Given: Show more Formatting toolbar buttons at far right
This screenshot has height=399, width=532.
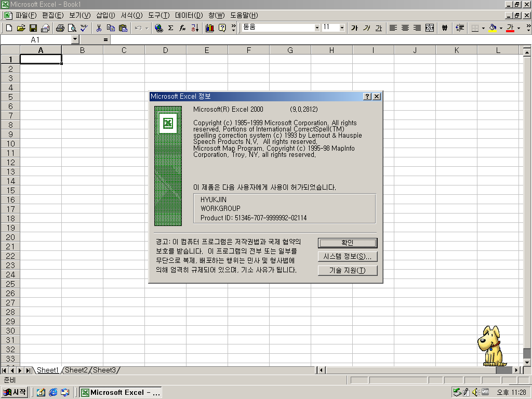Looking at the screenshot, I should pyautogui.click(x=528, y=28).
